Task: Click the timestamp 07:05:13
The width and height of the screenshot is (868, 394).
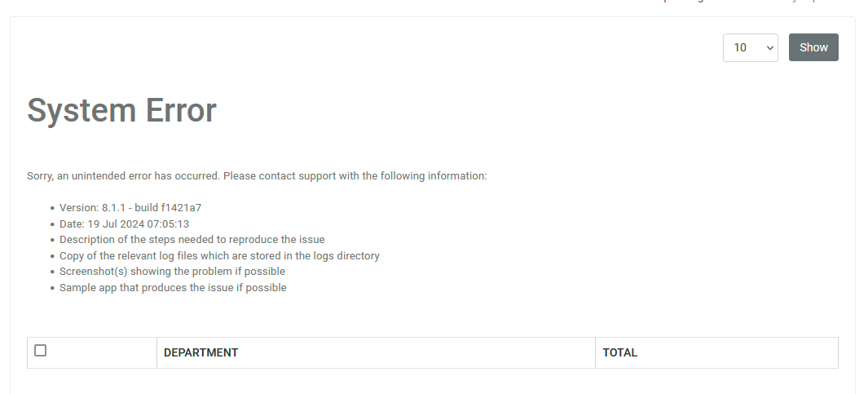Action: (x=169, y=224)
